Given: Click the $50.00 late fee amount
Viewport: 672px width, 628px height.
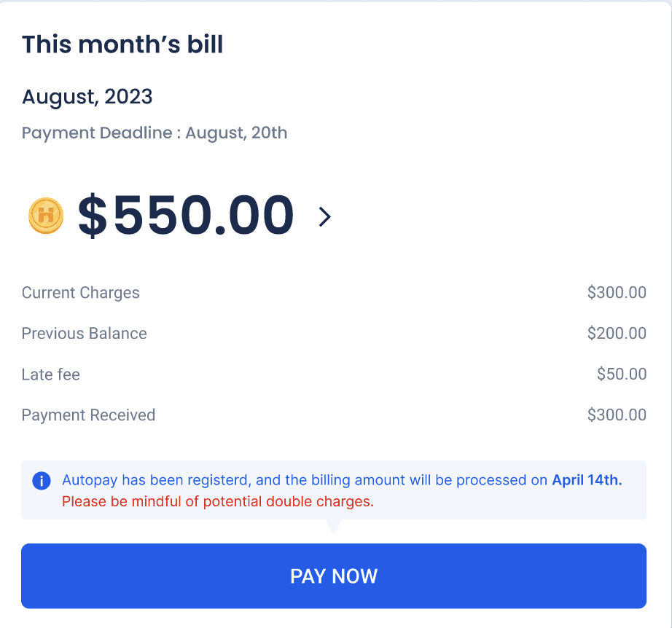Looking at the screenshot, I should click(x=621, y=374).
